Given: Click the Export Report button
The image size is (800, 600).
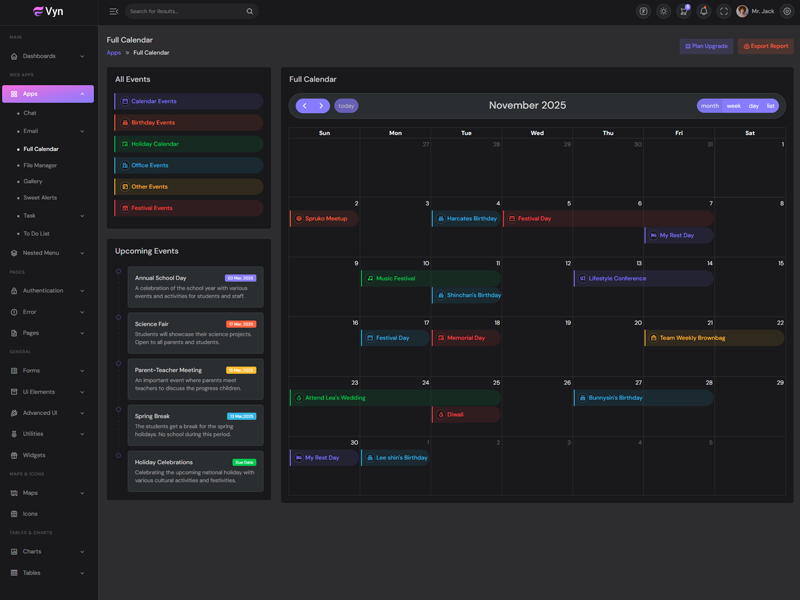Looking at the screenshot, I should click(x=765, y=46).
